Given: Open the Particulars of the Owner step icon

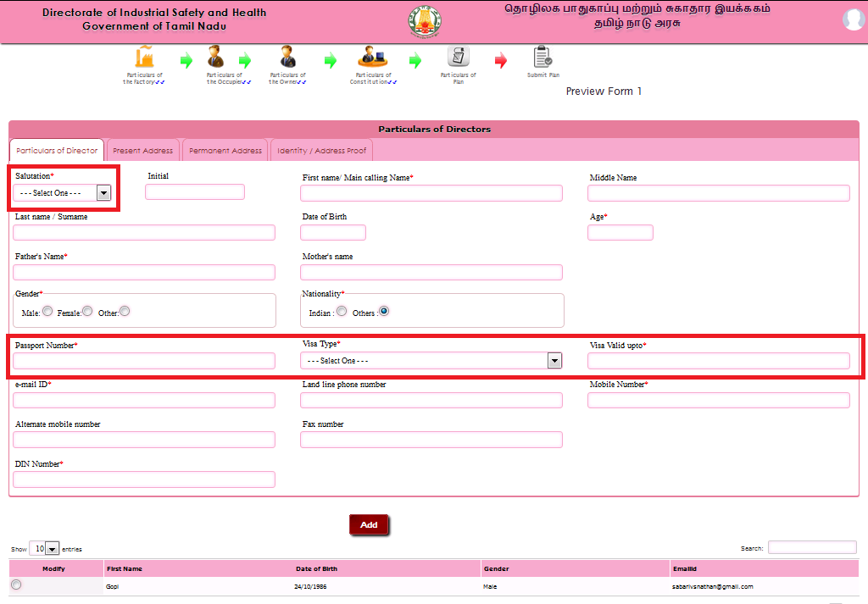Looking at the screenshot, I should click(288, 57).
